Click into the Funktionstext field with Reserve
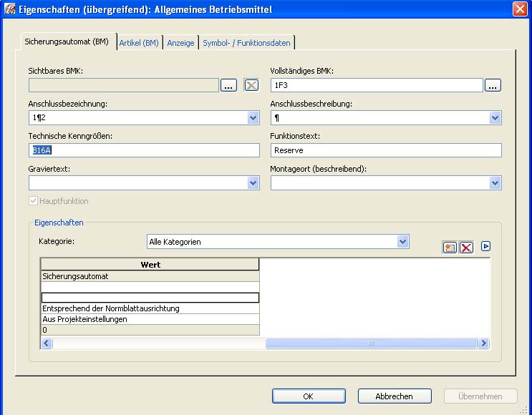532x415 pixels. pyautogui.click(x=386, y=151)
